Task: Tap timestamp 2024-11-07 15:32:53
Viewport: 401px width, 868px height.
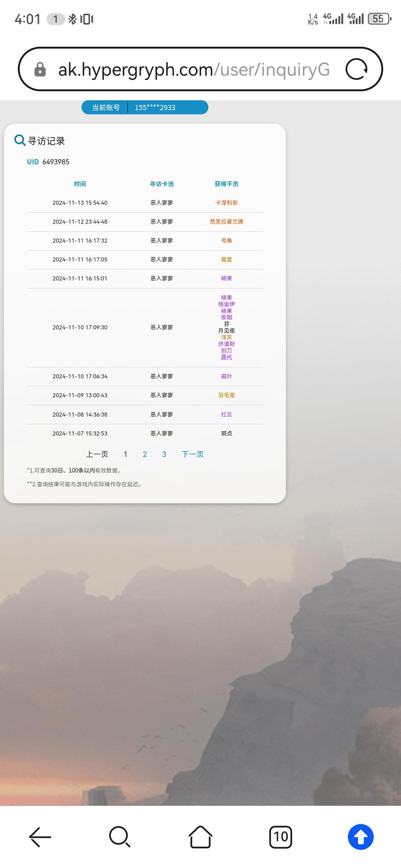Action: click(80, 433)
